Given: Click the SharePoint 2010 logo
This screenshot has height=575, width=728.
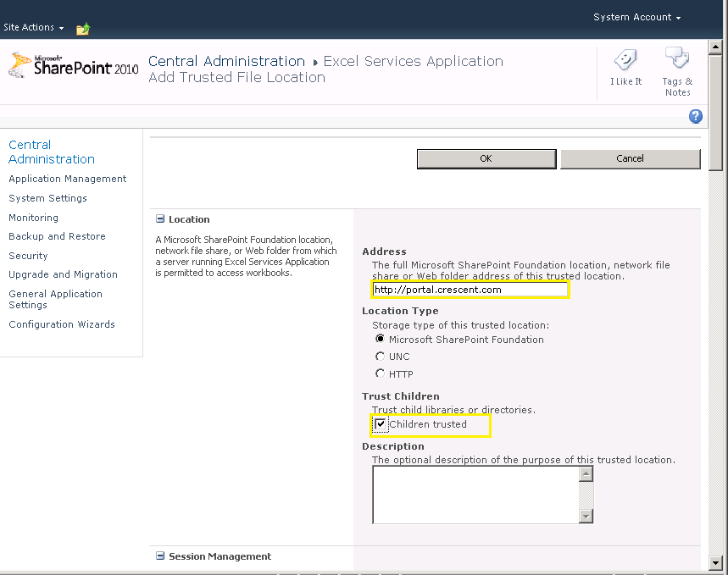Looking at the screenshot, I should pos(74,65).
